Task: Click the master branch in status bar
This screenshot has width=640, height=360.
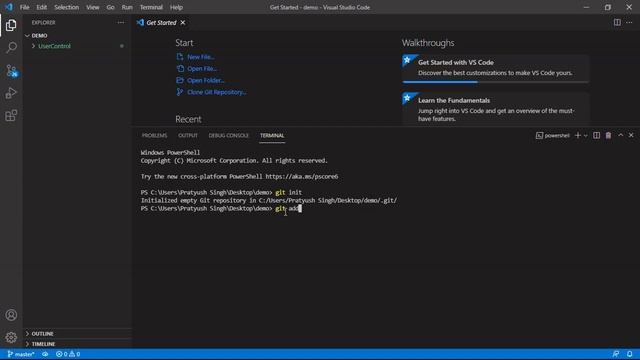Action: (x=21, y=354)
